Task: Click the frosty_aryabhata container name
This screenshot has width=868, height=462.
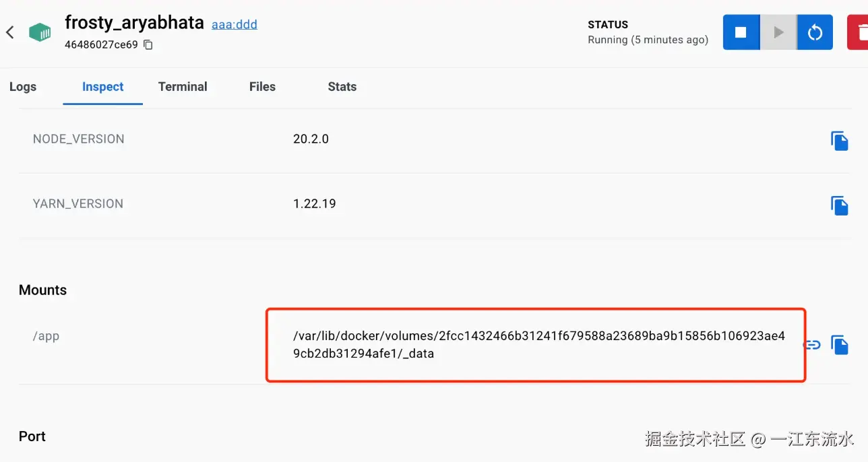Action: pyautogui.click(x=134, y=22)
